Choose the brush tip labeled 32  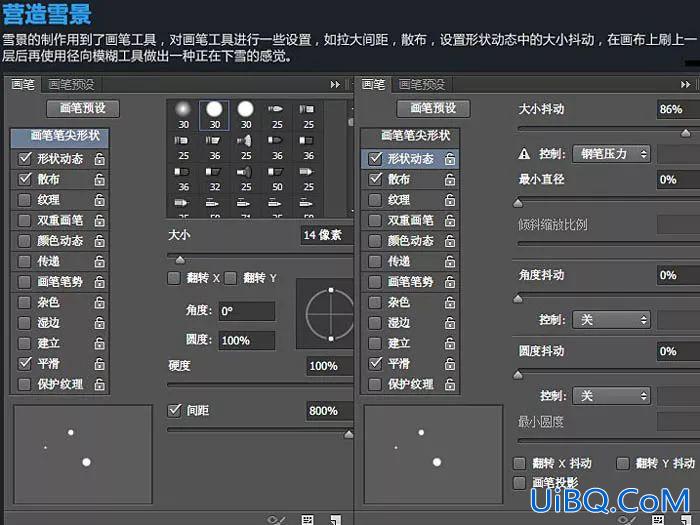coord(215,179)
